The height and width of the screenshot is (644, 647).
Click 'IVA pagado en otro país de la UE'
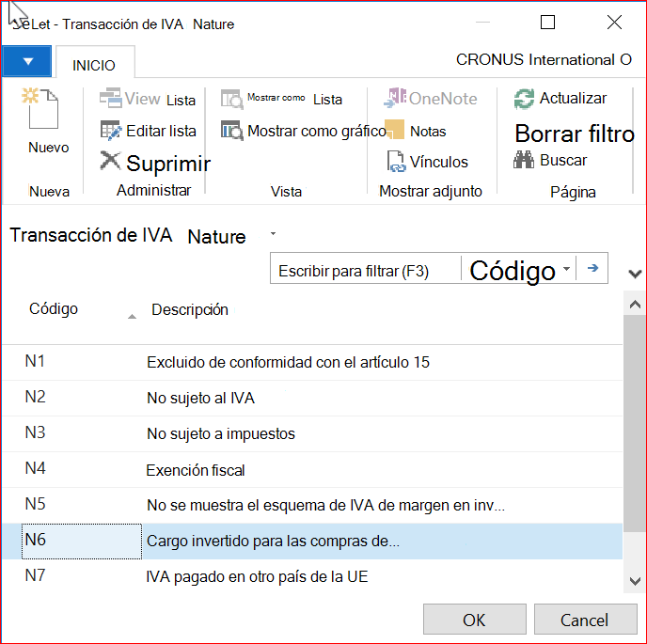coord(257,576)
